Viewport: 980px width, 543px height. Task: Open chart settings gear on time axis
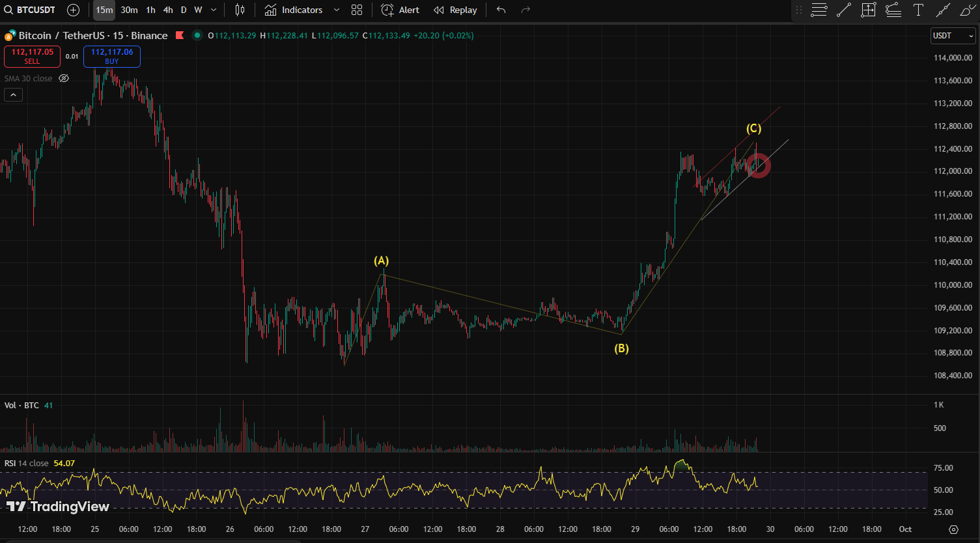[x=953, y=529]
